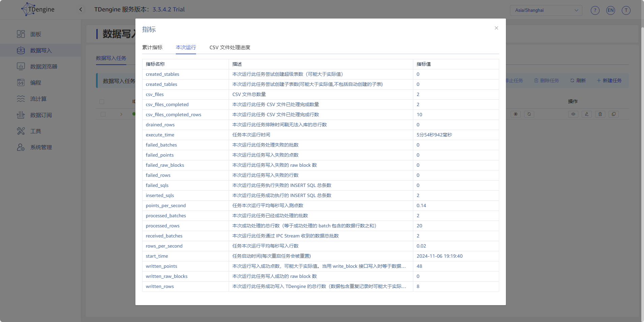Image resolution: width=644 pixels, height=322 pixels.
Task: Open the 数据订阅 data subscription icon
Action: 21,115
